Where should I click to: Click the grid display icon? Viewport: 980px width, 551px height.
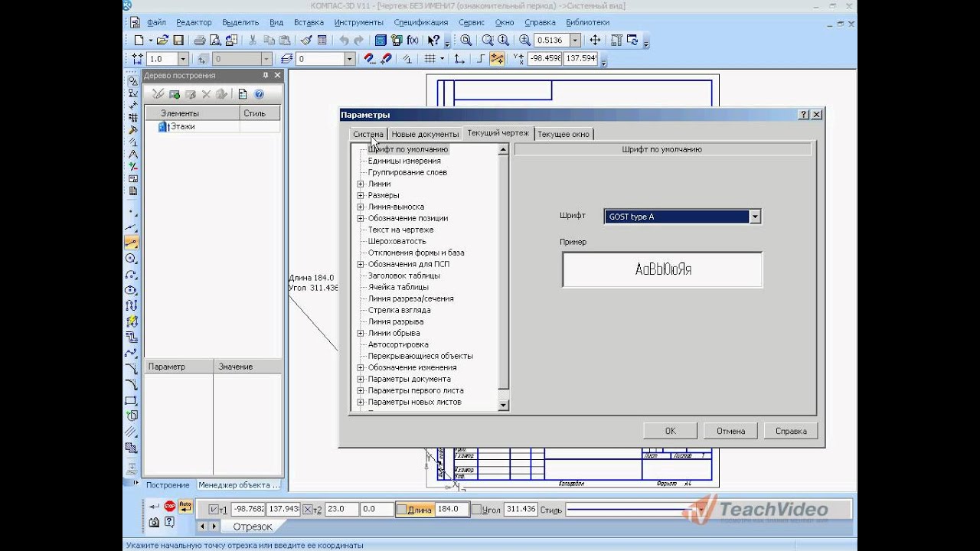pos(431,59)
